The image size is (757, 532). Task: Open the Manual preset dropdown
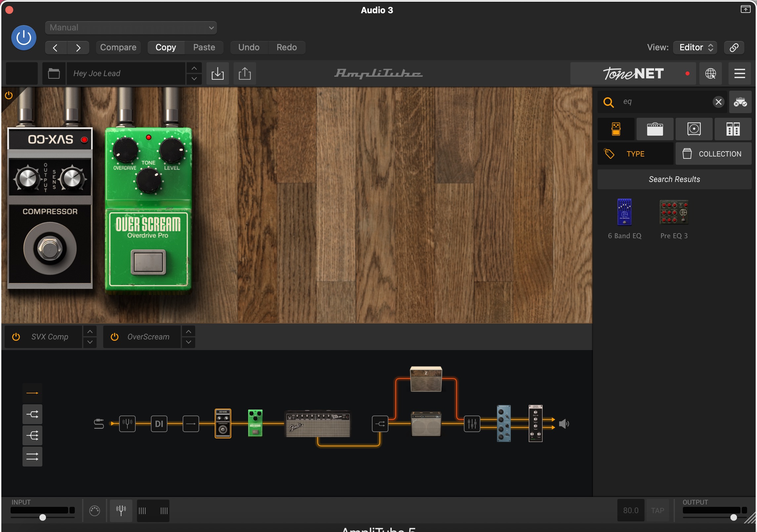[131, 27]
